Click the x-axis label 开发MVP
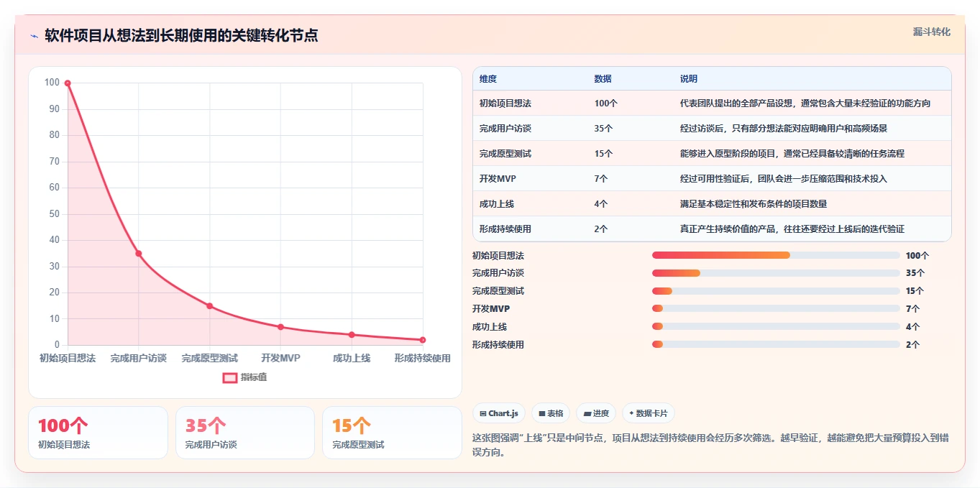980x488 pixels. click(x=280, y=358)
